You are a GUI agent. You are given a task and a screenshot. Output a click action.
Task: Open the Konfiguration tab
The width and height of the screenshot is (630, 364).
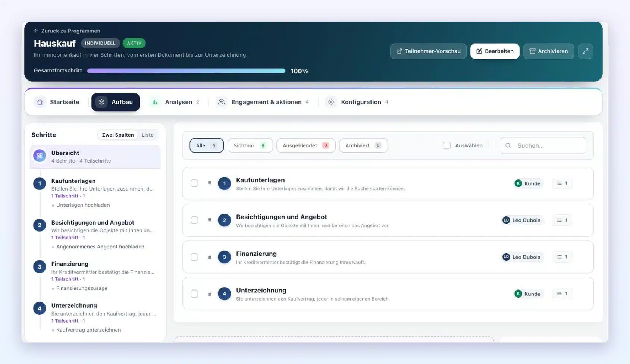click(357, 102)
